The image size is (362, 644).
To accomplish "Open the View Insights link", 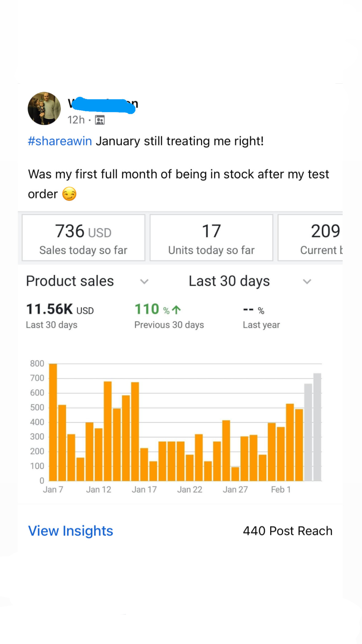I will coord(70,531).
